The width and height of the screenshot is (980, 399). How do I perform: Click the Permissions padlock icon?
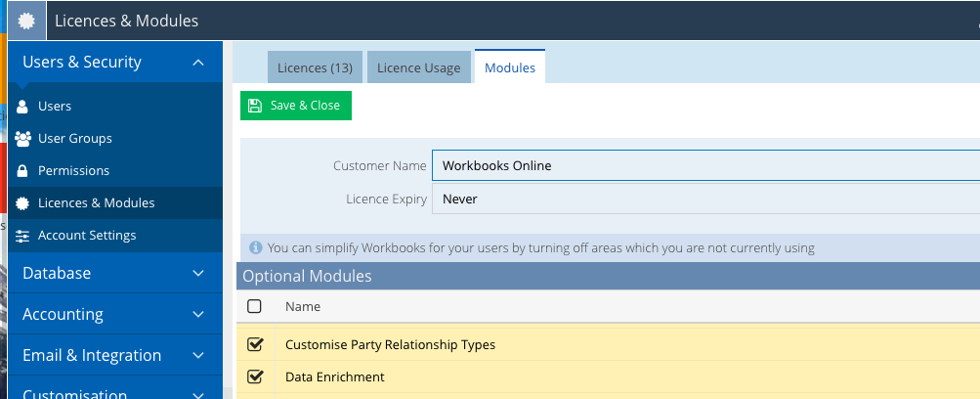click(22, 171)
